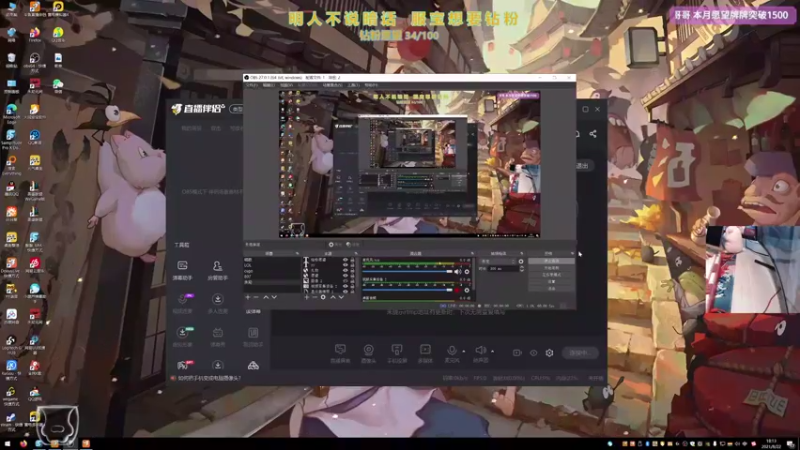Screen dimensions: 800x450
Task: Move selected OBS scene down
Action: tap(274, 297)
